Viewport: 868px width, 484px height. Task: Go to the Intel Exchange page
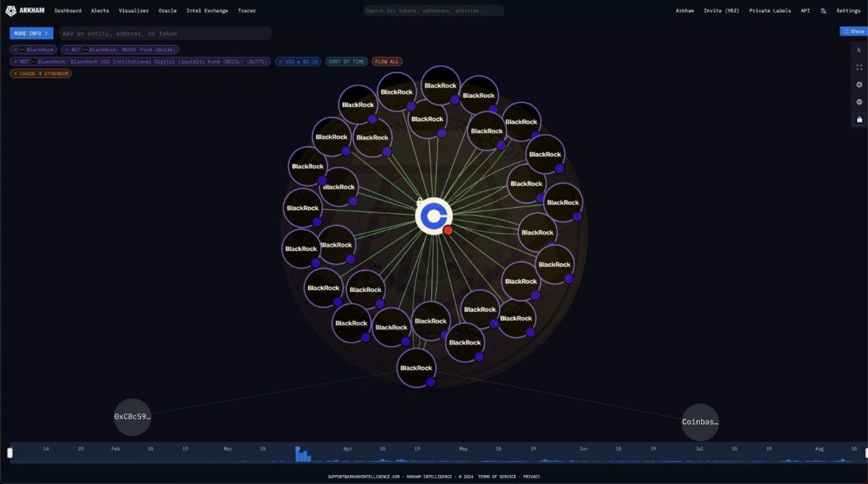coord(207,11)
